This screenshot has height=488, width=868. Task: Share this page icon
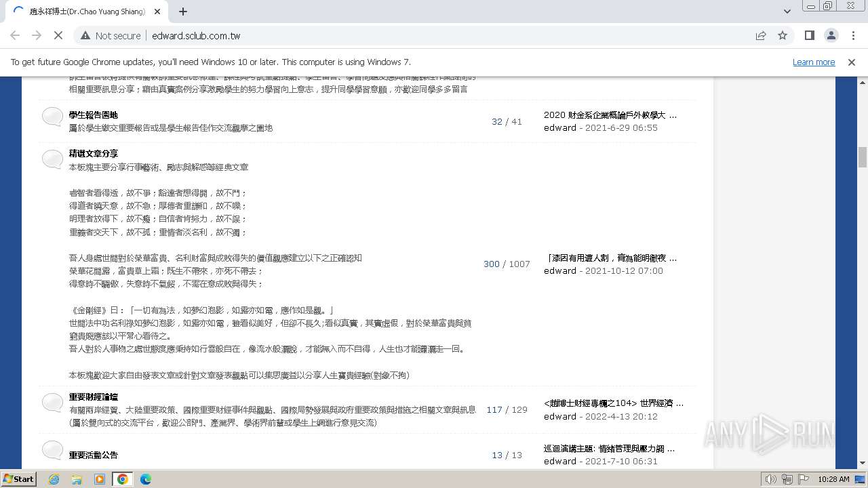click(x=761, y=35)
